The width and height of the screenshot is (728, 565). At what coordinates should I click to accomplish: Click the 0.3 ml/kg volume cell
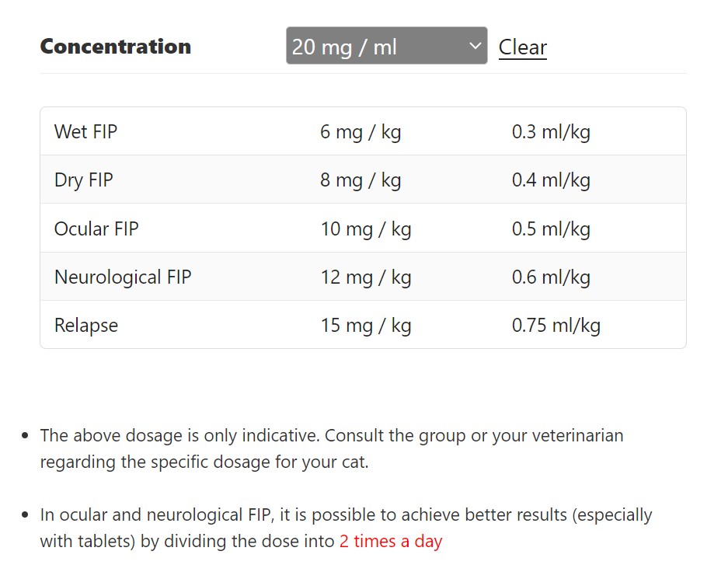click(551, 132)
